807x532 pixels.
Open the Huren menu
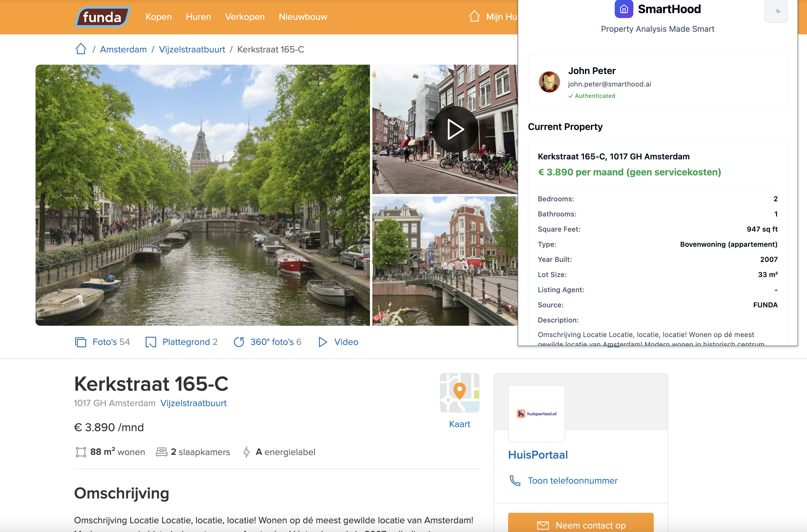click(198, 17)
